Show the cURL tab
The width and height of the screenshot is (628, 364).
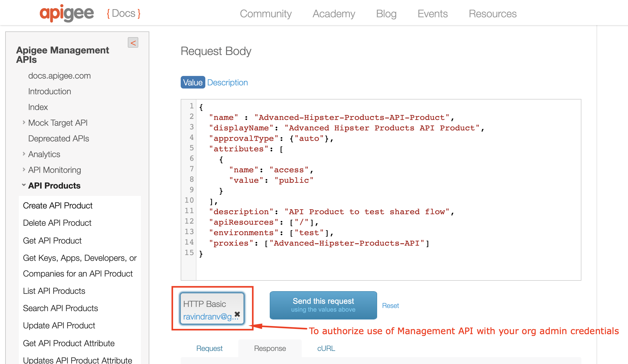coord(326,348)
